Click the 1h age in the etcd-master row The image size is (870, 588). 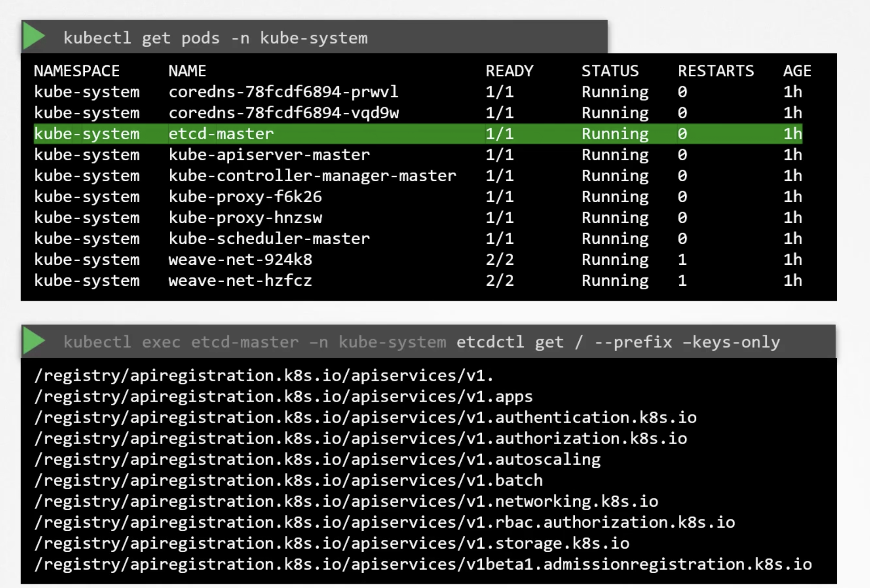tap(792, 134)
